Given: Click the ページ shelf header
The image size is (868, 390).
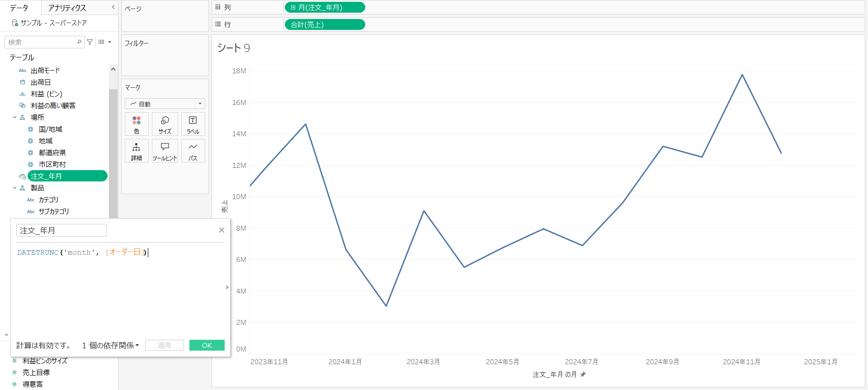Looking at the screenshot, I should pos(133,9).
